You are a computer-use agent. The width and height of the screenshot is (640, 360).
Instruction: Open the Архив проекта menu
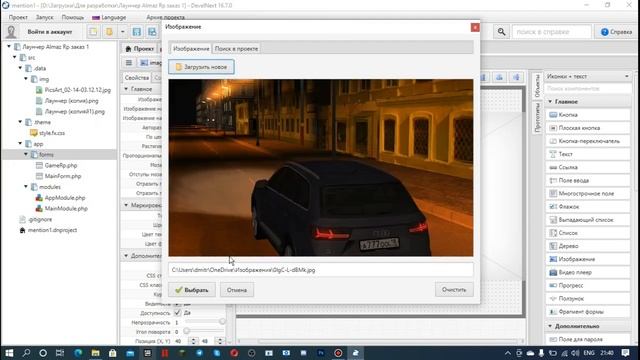point(165,17)
